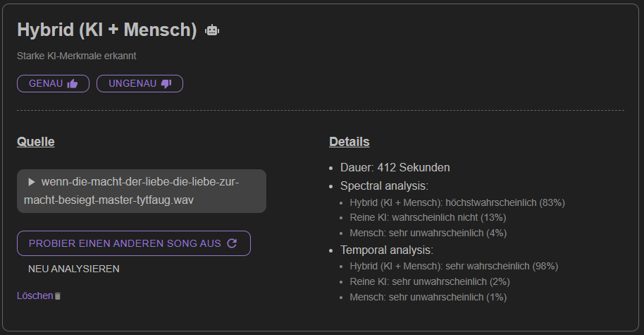Click PROBIER EINEN ANDEREN SONG AUS

(133, 243)
